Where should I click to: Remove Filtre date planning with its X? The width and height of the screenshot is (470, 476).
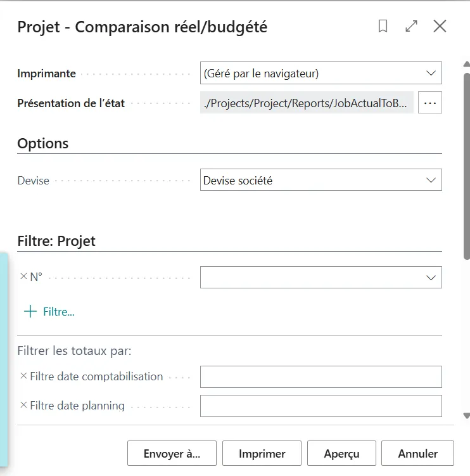pos(23,404)
